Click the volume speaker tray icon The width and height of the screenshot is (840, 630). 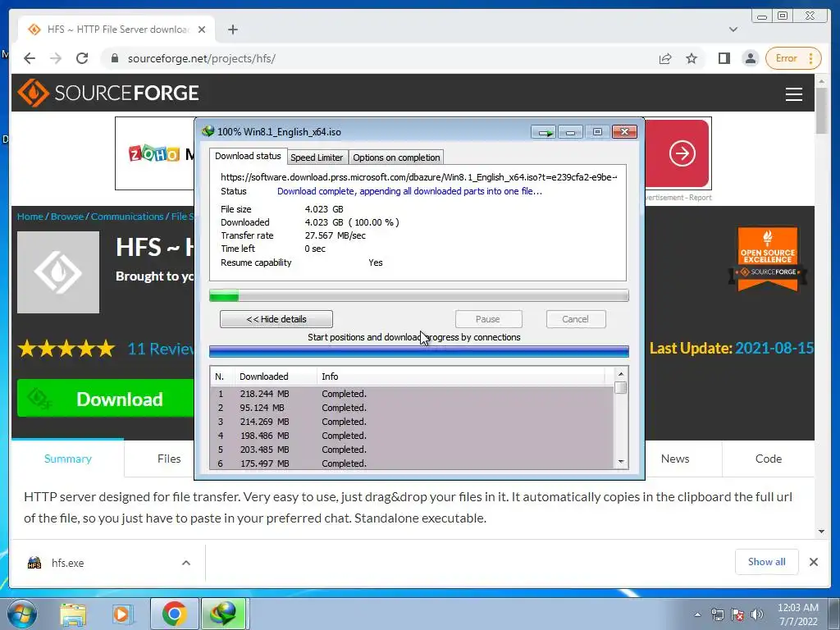click(x=757, y=614)
